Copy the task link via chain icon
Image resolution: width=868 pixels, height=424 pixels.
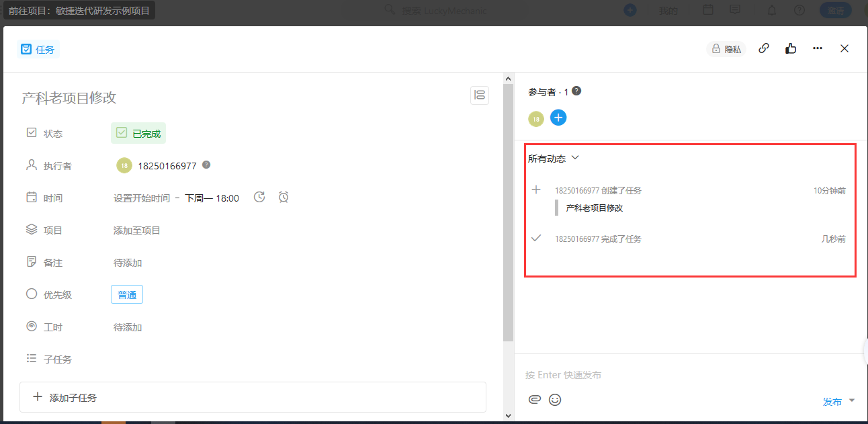764,48
